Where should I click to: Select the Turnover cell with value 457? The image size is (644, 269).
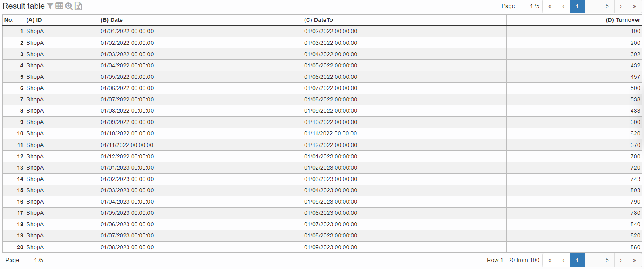tap(574, 77)
